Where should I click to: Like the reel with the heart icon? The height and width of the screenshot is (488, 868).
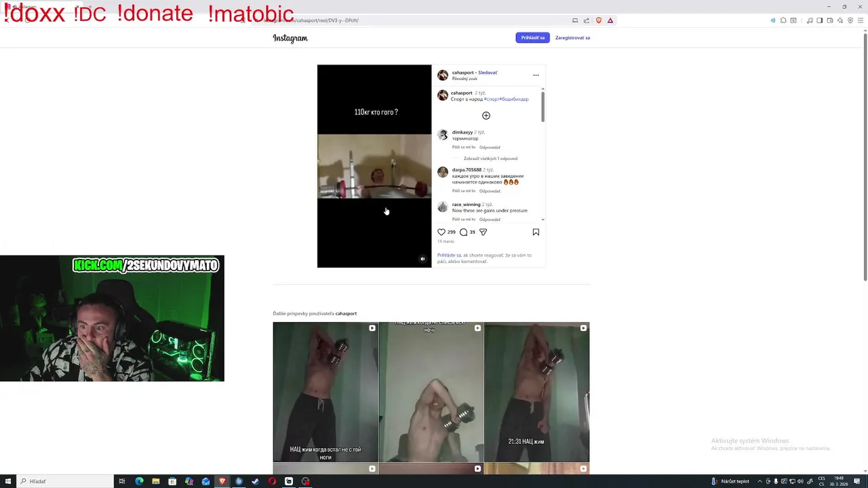click(441, 232)
